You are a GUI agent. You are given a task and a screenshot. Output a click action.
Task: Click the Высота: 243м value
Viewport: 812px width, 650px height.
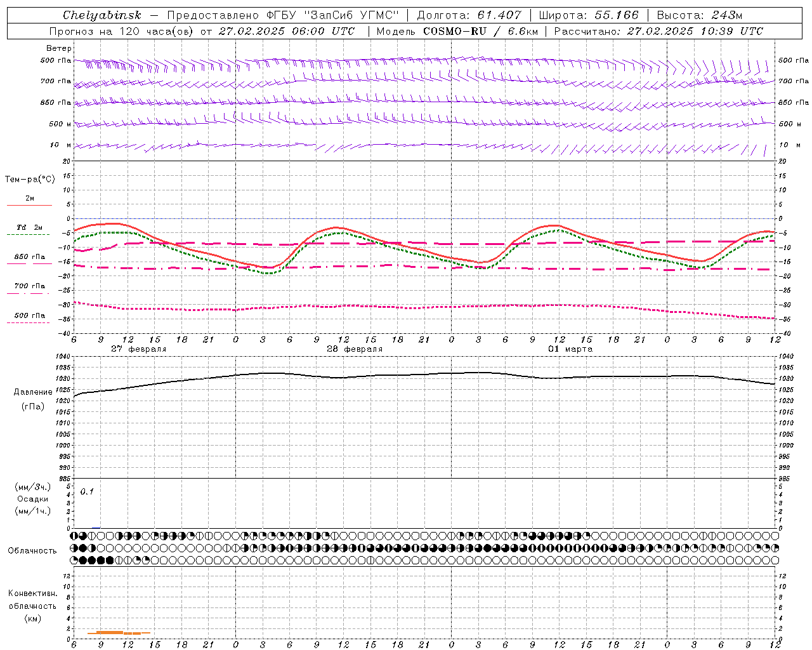[699, 15]
